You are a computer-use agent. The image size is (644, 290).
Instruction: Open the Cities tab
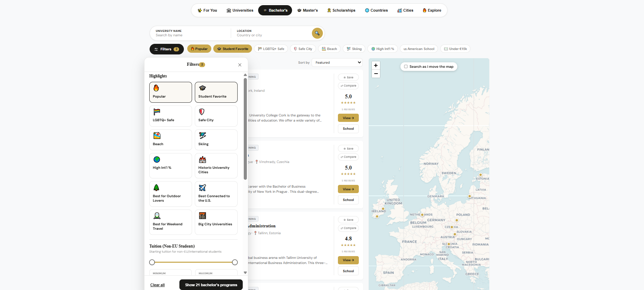pyautogui.click(x=405, y=10)
